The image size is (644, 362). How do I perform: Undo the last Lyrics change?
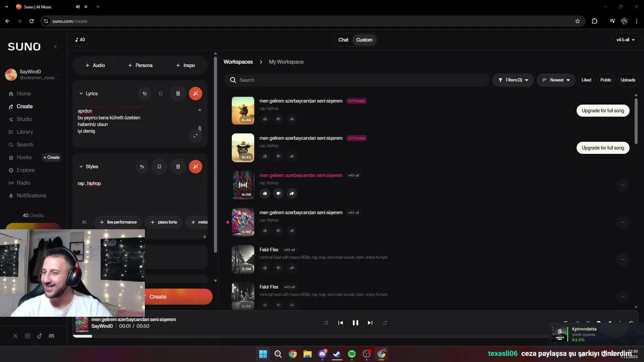[144, 94]
